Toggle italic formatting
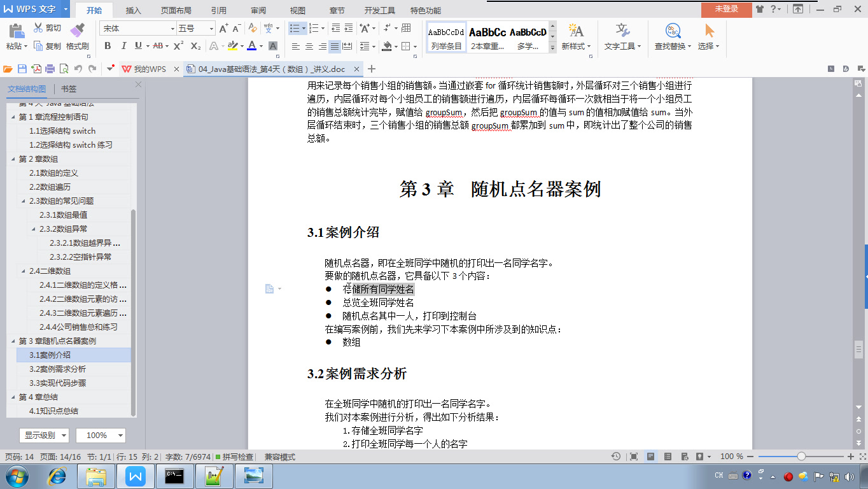This screenshot has width=868, height=489. 123,46
